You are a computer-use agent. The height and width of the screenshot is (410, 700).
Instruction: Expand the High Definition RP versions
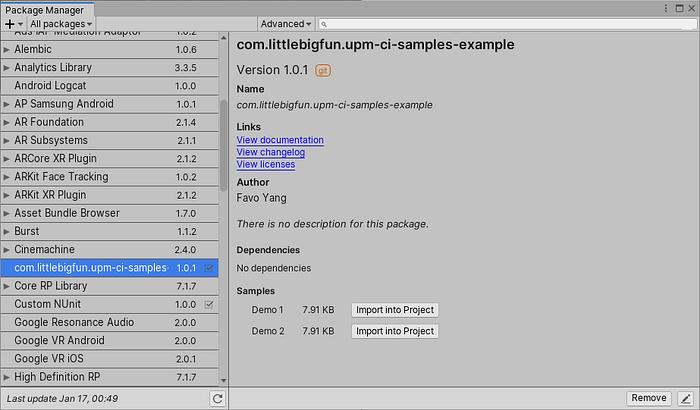tap(6, 377)
